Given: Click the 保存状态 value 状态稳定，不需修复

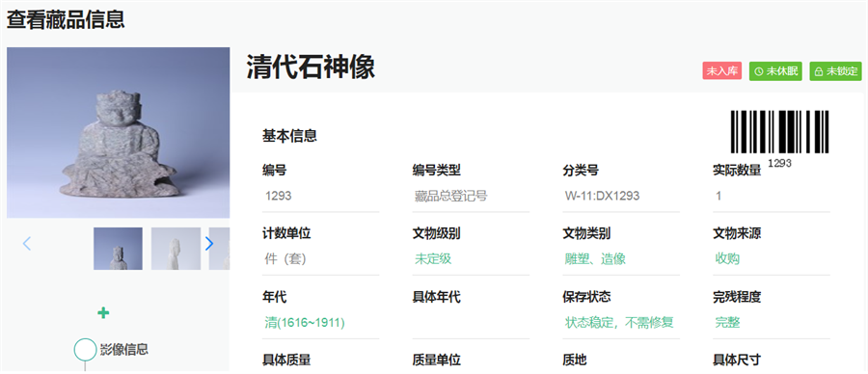Looking at the screenshot, I should 619,323.
